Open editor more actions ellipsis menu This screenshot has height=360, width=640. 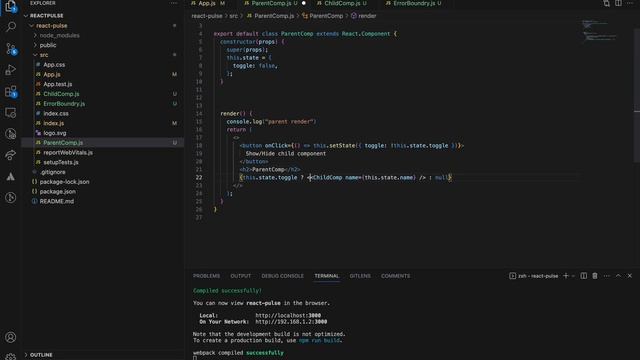pyautogui.click(x=630, y=3)
